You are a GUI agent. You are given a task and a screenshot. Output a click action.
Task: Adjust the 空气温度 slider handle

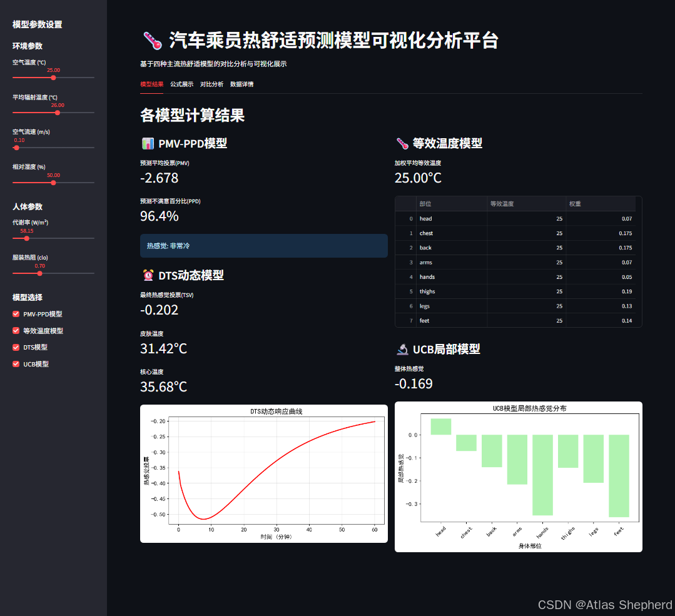(x=53, y=78)
